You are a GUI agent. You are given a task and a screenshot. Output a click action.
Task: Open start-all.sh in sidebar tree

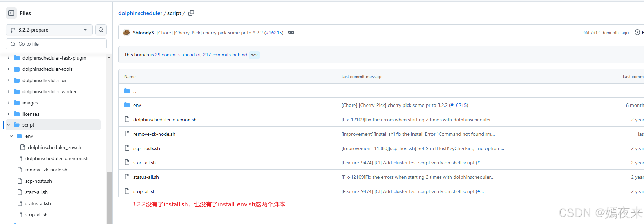(x=36, y=192)
